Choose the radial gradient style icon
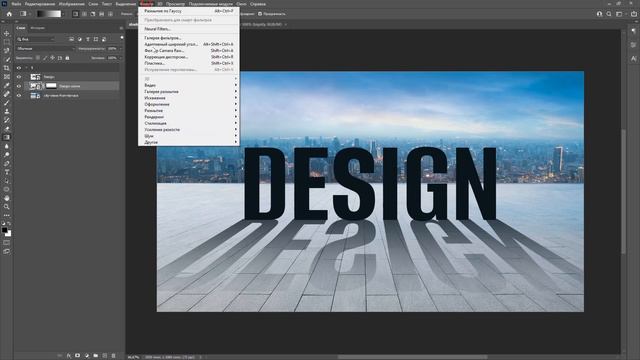The image size is (640, 360). click(x=84, y=13)
